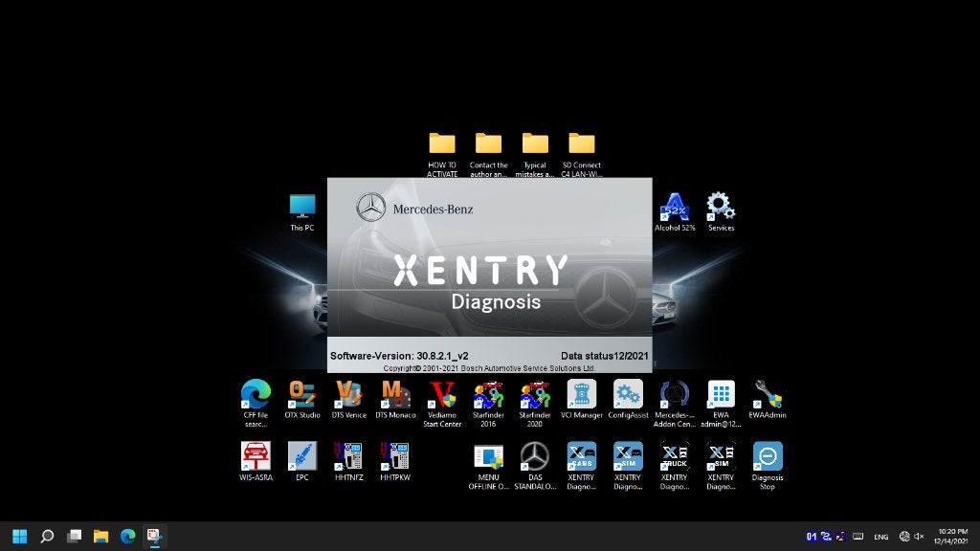
Task: Launch Microsoft Edge from taskbar
Action: click(127, 536)
